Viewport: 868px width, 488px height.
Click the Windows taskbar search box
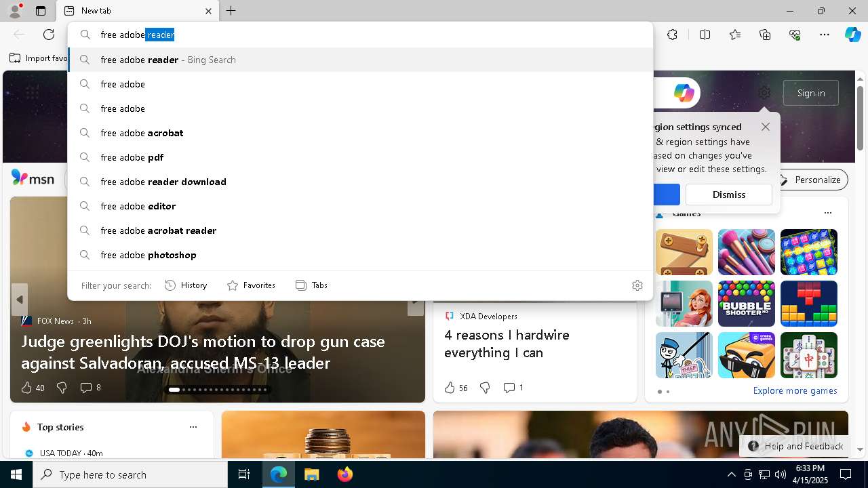click(130, 474)
